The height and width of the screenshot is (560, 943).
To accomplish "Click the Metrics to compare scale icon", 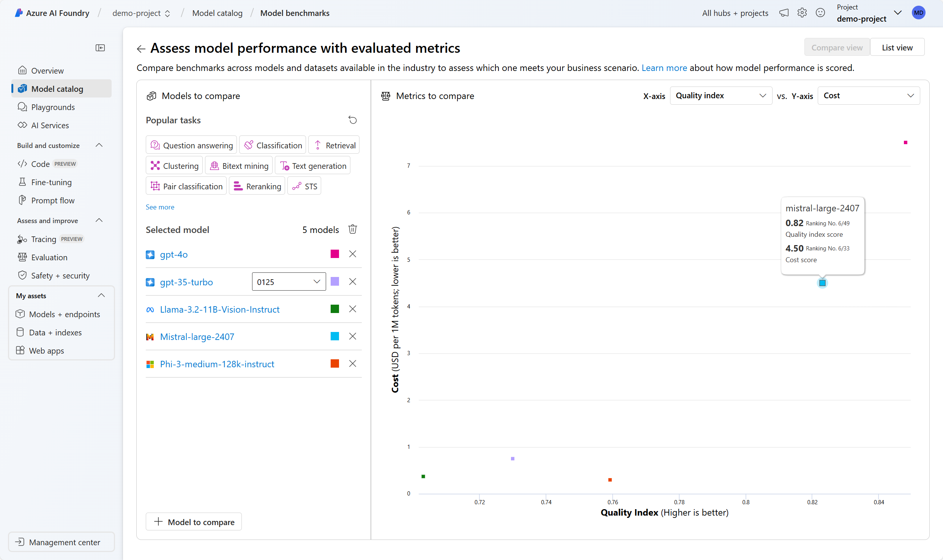I will [x=386, y=96].
